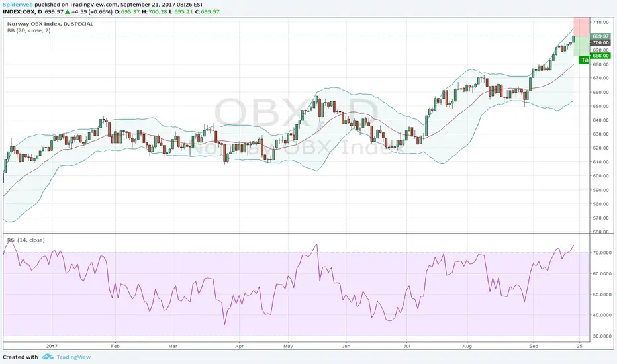Image resolution: width=617 pixels, height=364 pixels.
Task: Open the TradingView link in the footer
Action: tap(73, 357)
